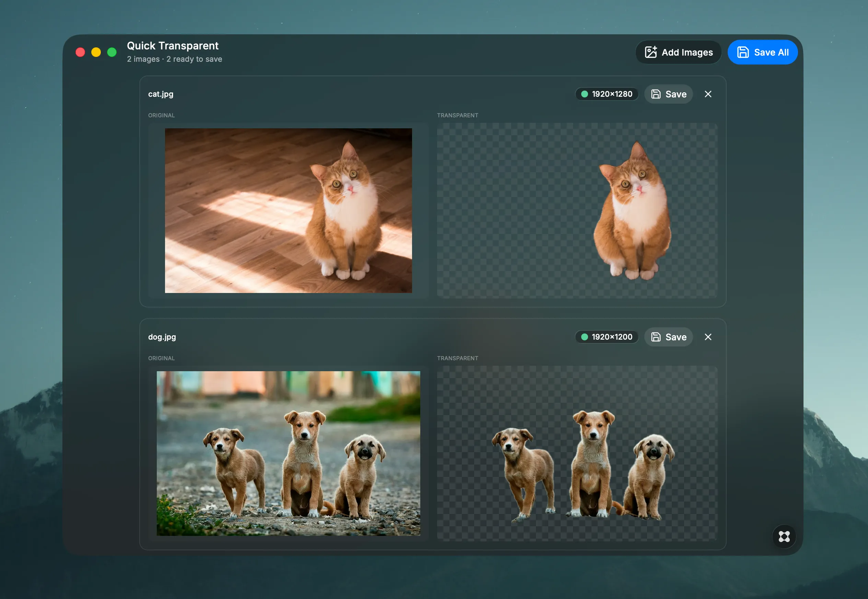This screenshot has width=868, height=599.
Task: Open the original puppies photo preview
Action: [x=288, y=454]
